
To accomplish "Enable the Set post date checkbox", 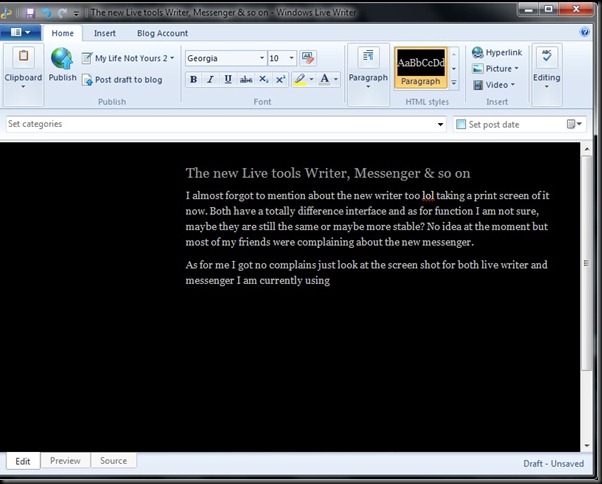I will click(x=461, y=124).
